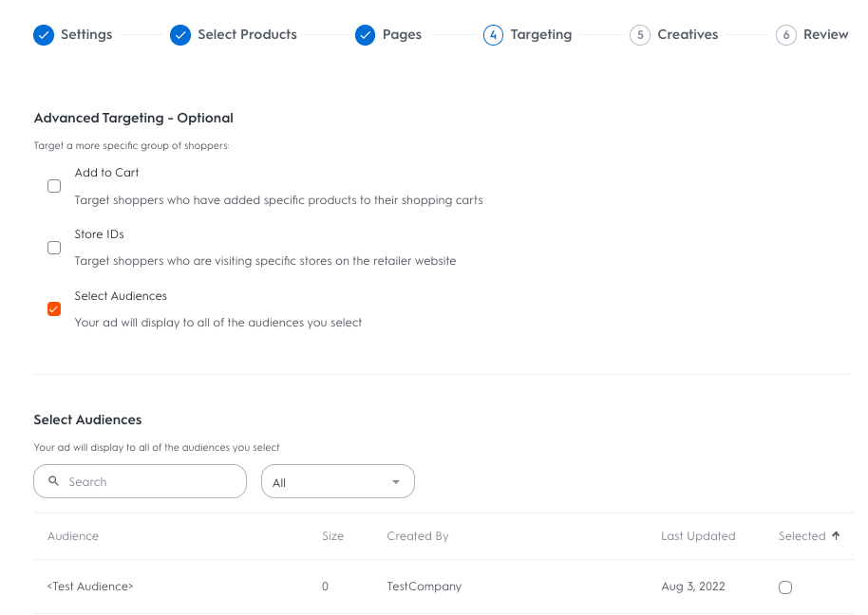The height and width of the screenshot is (615, 868).
Task: Click the Settings step checkmark icon
Action: pos(44,35)
